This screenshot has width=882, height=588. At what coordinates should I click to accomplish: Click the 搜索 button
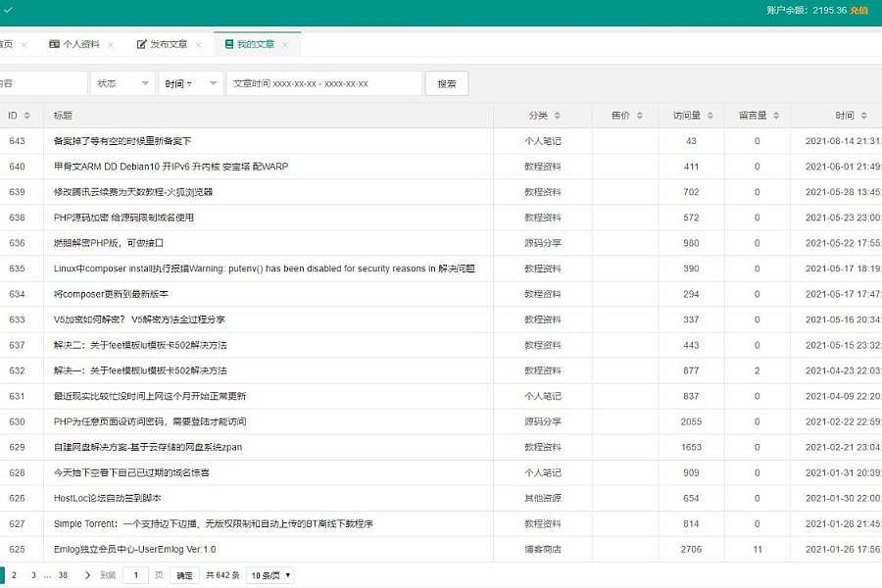point(447,83)
